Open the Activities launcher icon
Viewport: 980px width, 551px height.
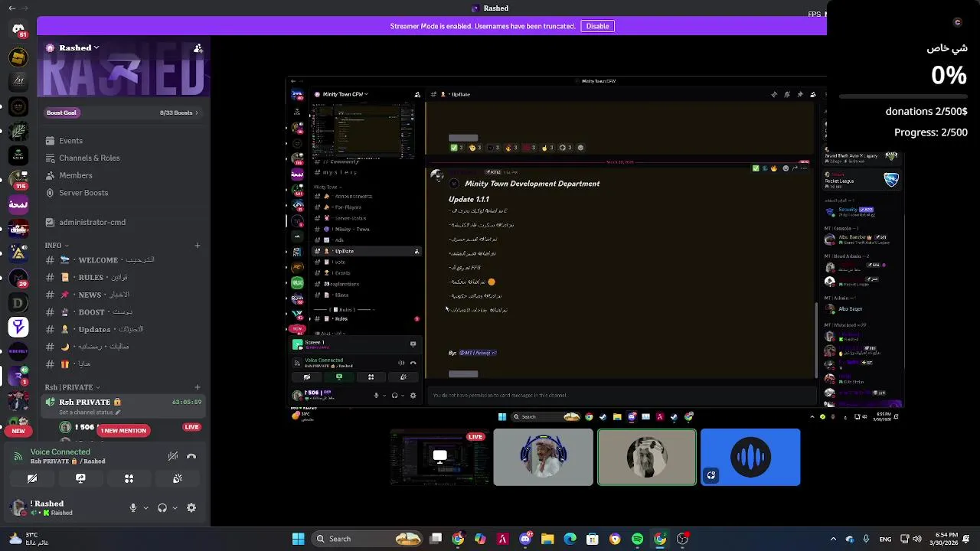tap(129, 478)
